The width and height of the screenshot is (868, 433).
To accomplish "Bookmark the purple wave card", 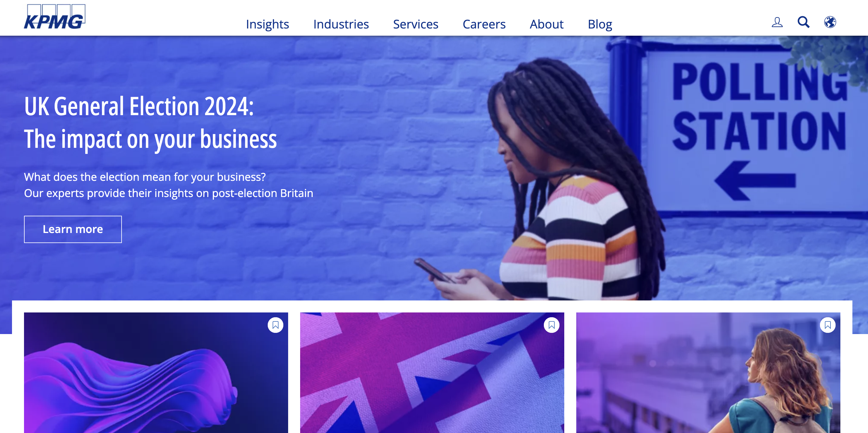I will (x=275, y=325).
